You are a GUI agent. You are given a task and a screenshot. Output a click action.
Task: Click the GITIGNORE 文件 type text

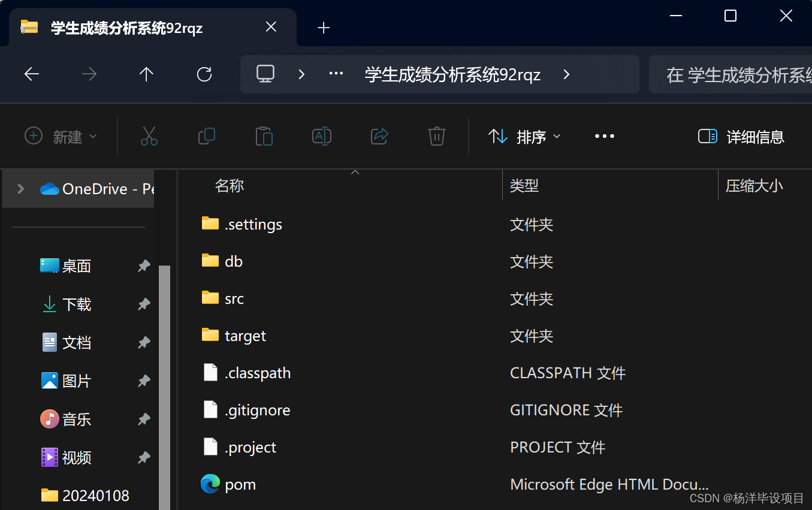coord(566,410)
